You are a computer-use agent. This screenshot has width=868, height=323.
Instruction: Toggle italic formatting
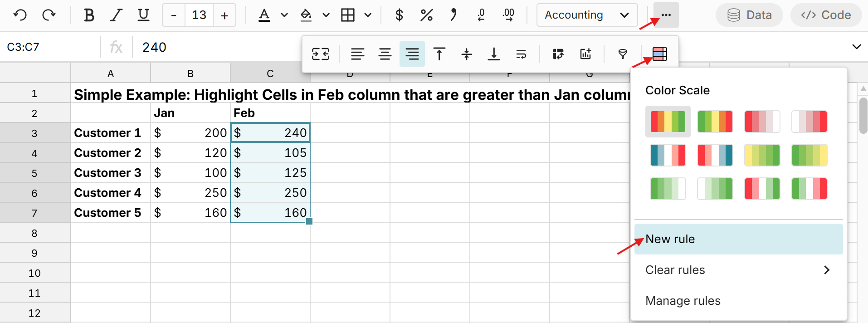pos(116,15)
